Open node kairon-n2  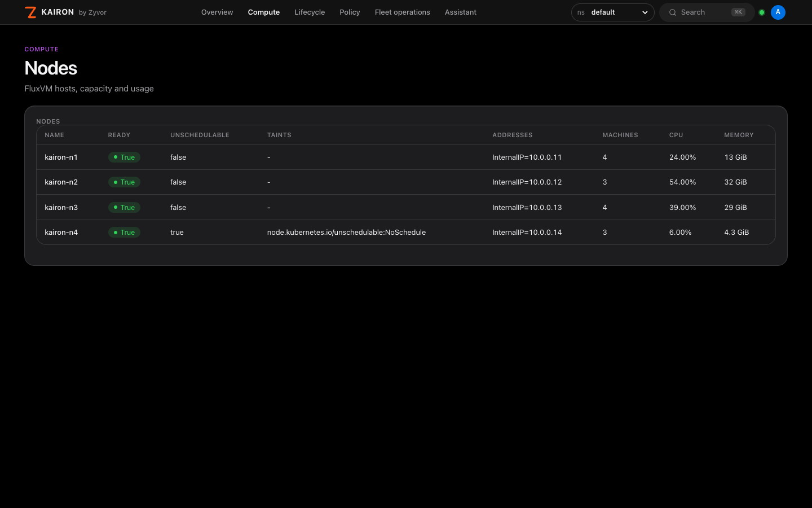pos(61,182)
